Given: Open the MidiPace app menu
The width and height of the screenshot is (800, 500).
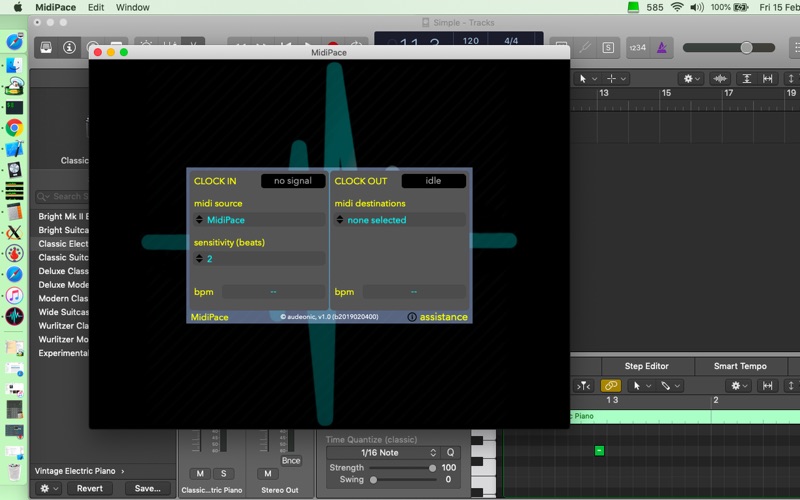Looking at the screenshot, I should point(56,7).
